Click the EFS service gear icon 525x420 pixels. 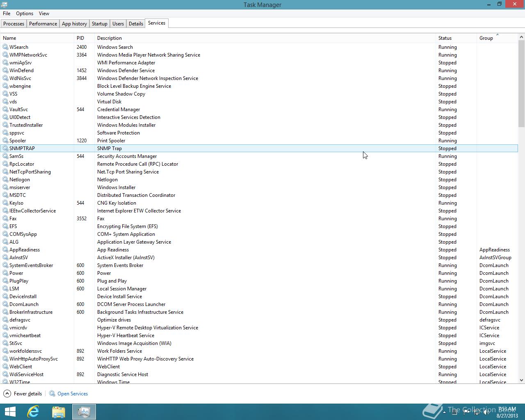[5, 226]
